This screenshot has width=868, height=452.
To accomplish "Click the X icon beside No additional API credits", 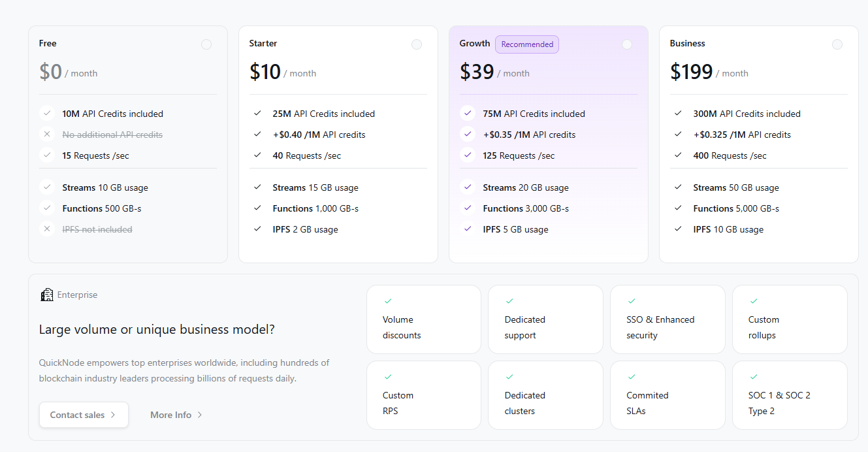I will 47,135.
